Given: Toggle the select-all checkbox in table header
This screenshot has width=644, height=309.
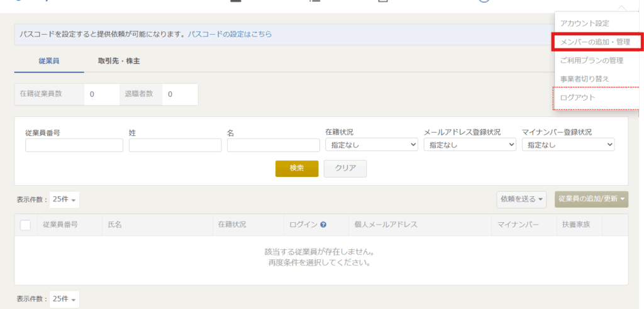Looking at the screenshot, I should tap(25, 225).
